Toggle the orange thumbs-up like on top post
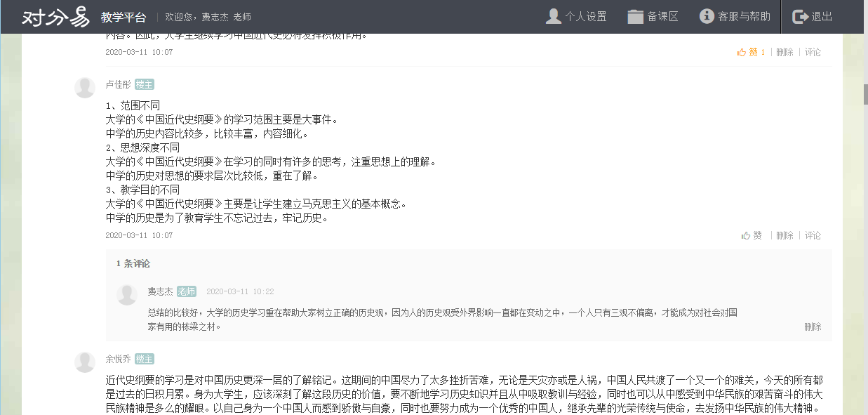868x415 pixels. click(742, 52)
